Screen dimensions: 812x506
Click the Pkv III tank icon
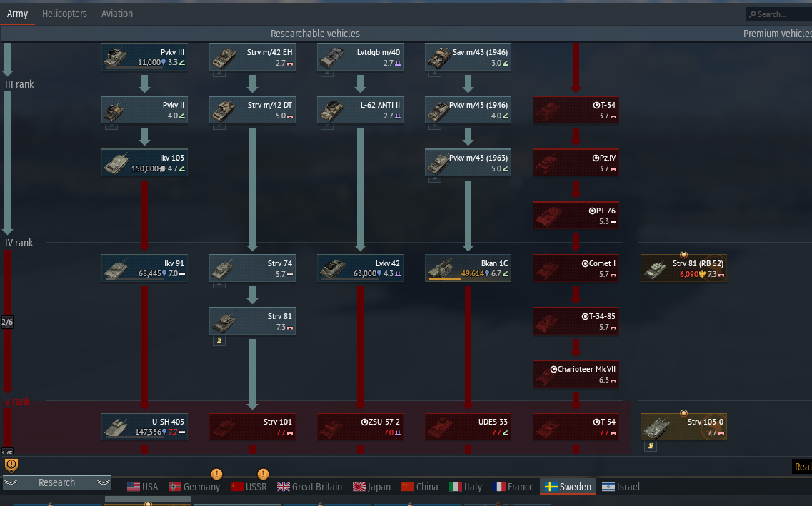click(x=116, y=57)
